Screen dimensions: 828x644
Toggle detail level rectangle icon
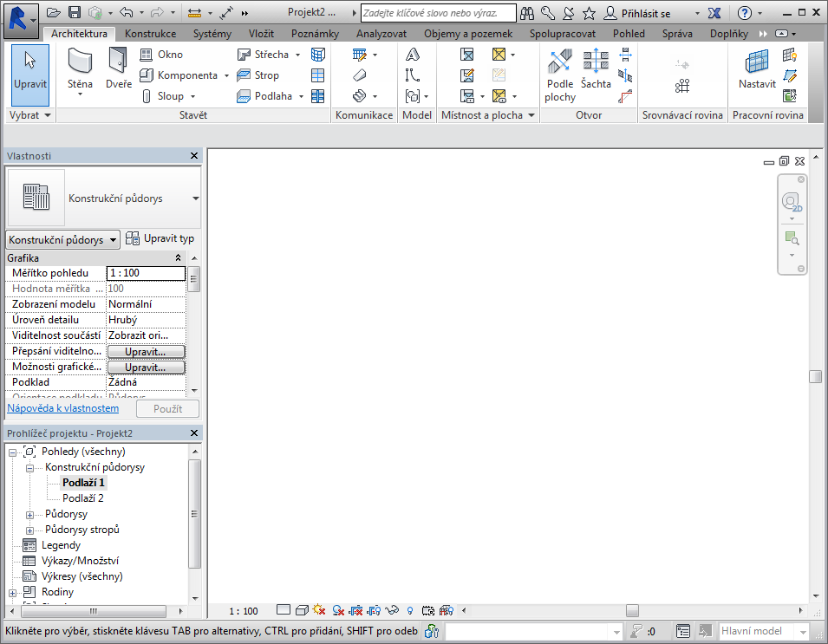(x=284, y=610)
